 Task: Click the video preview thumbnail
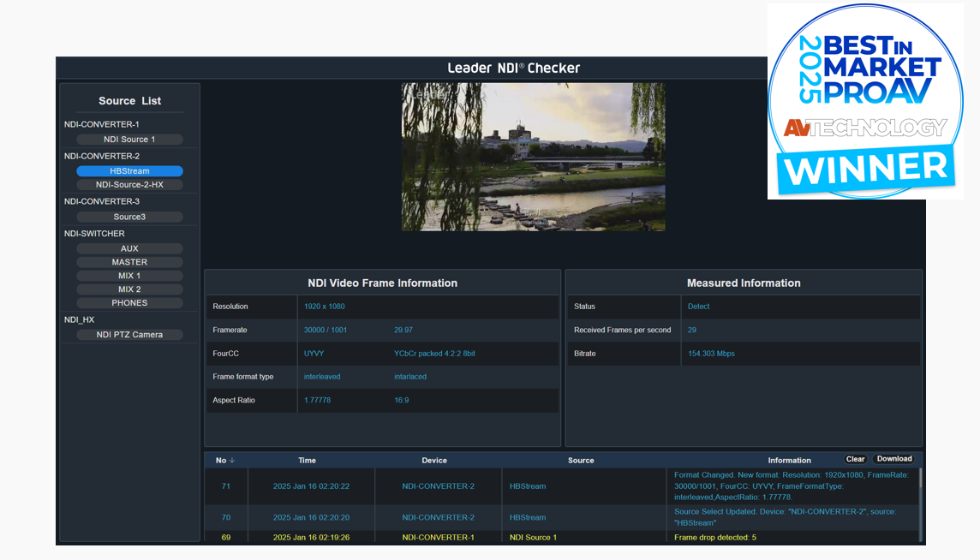pos(533,157)
